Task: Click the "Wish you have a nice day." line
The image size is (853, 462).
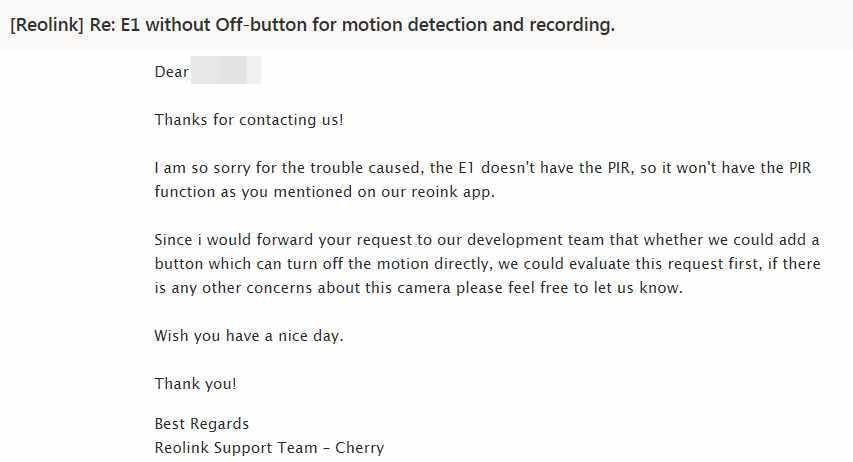Action: coord(249,336)
